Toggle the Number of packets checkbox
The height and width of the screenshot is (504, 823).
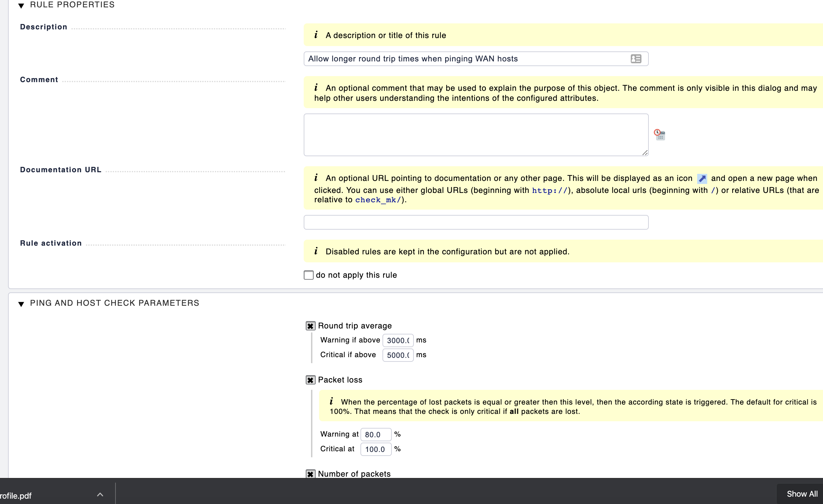tap(310, 474)
